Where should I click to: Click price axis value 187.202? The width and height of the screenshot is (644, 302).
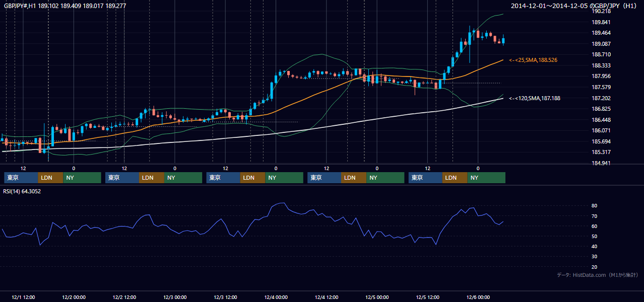(601, 98)
